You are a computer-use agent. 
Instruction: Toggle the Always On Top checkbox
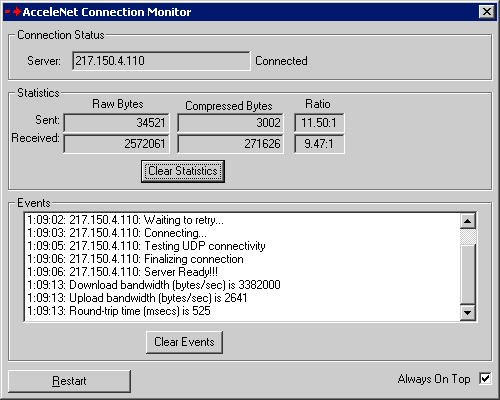(485, 379)
